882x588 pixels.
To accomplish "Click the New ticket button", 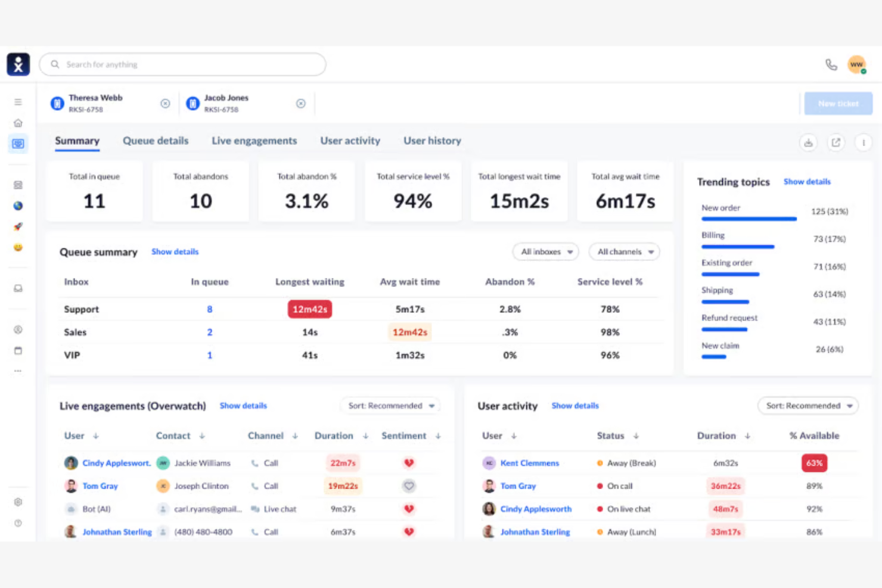I will [838, 103].
